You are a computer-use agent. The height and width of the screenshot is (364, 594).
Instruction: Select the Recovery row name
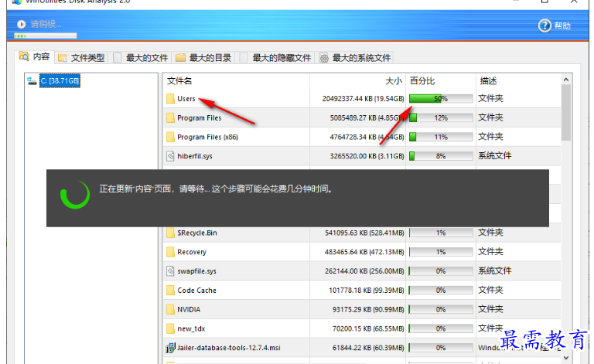coord(192,252)
